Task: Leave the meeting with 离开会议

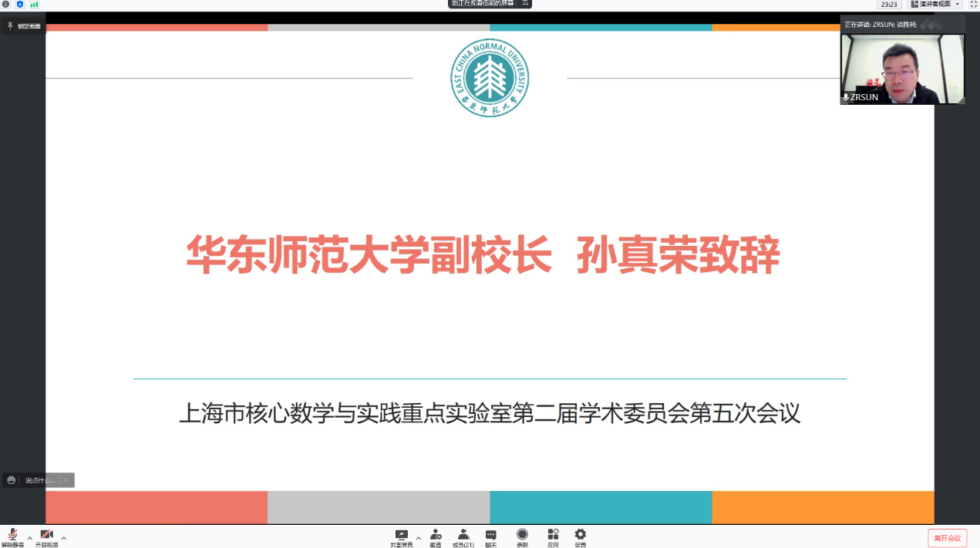Action: tap(947, 537)
